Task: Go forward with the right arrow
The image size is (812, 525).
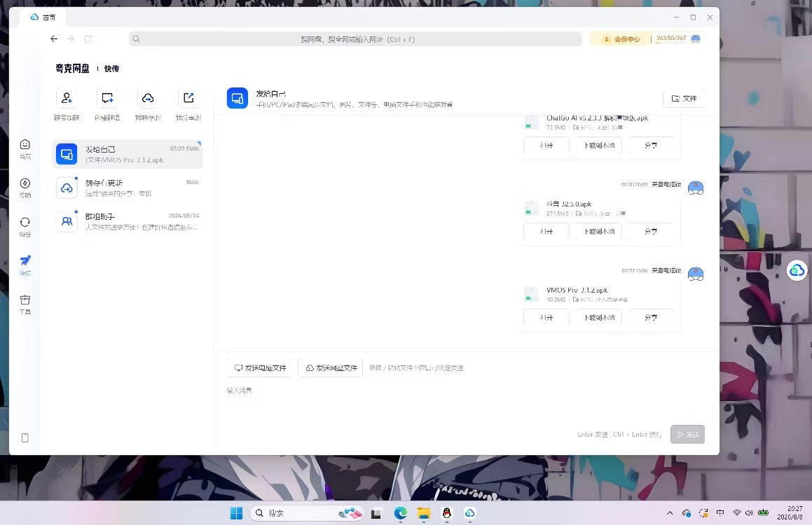Action: click(71, 38)
